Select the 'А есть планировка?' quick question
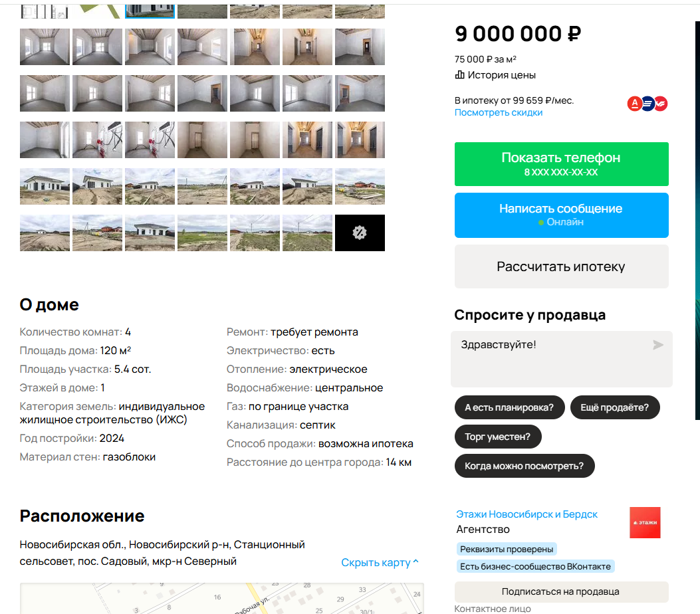The height and width of the screenshot is (614, 700). tap(509, 407)
